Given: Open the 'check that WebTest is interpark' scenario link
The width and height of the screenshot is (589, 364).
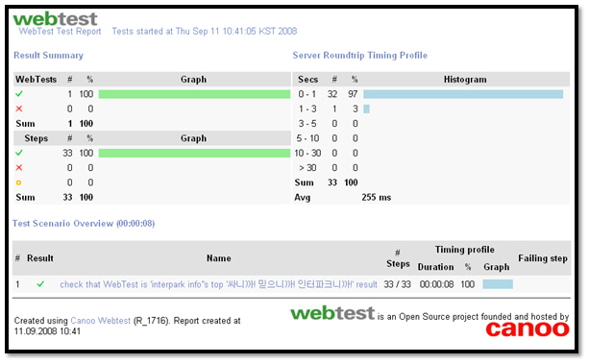Looking at the screenshot, I should click(x=218, y=284).
